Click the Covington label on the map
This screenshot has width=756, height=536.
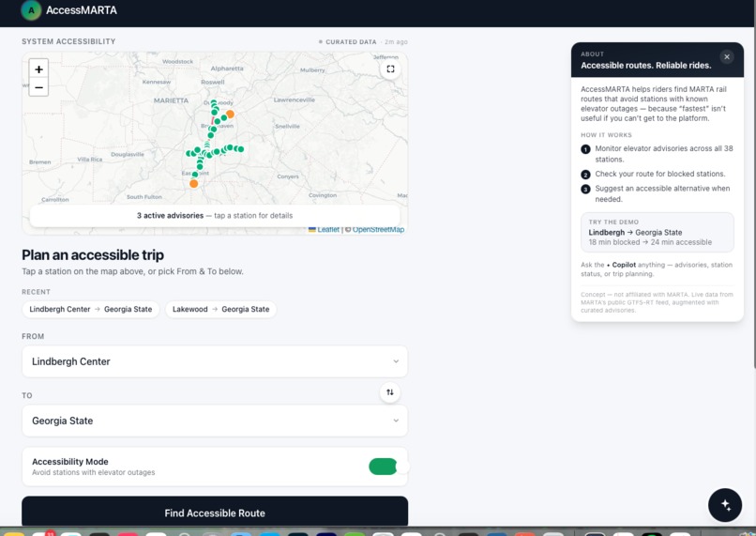tap(323, 195)
